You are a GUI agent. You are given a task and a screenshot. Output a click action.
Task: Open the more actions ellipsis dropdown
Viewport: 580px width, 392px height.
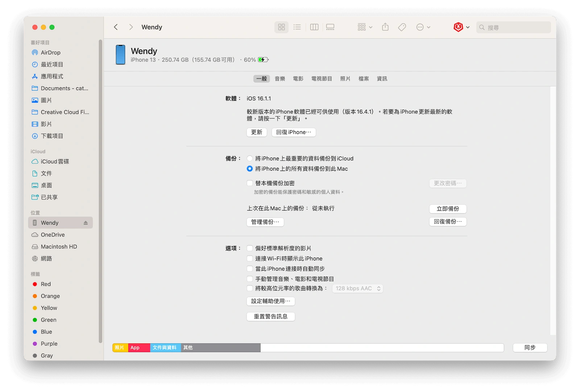pos(423,27)
